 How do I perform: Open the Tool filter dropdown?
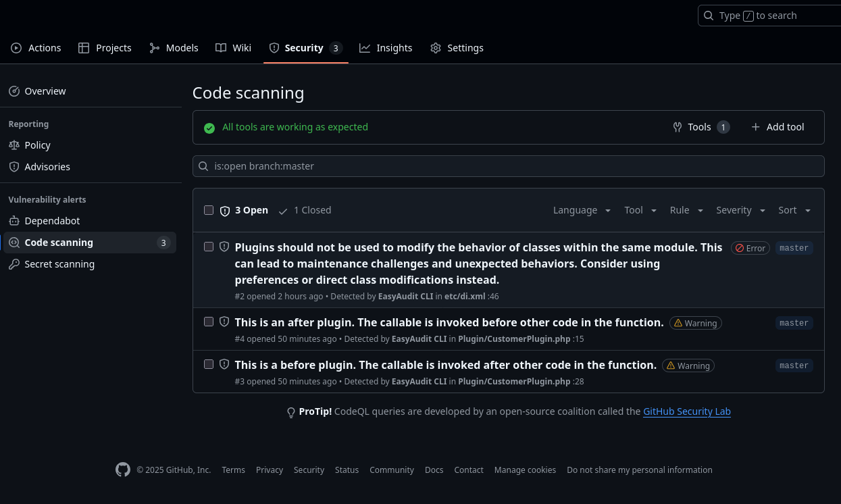coord(640,210)
